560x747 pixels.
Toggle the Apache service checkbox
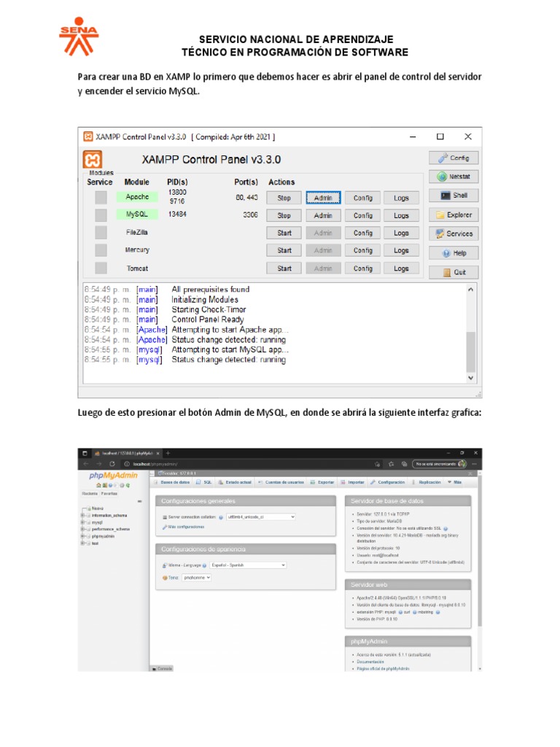(101, 197)
